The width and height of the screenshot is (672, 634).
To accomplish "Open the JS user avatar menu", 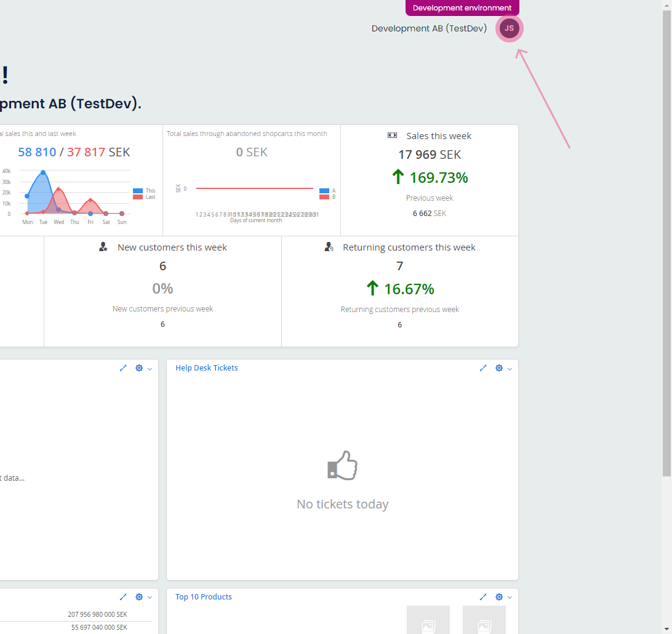I will click(509, 28).
